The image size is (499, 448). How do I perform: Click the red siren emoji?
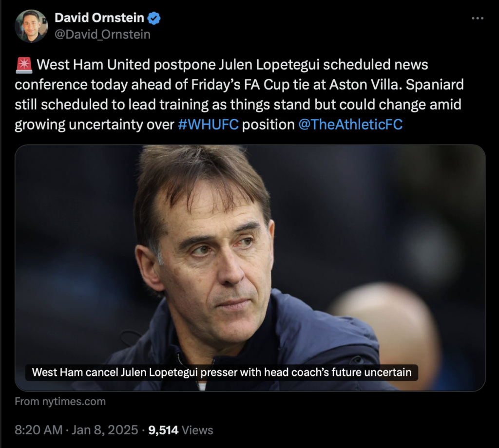(24, 65)
